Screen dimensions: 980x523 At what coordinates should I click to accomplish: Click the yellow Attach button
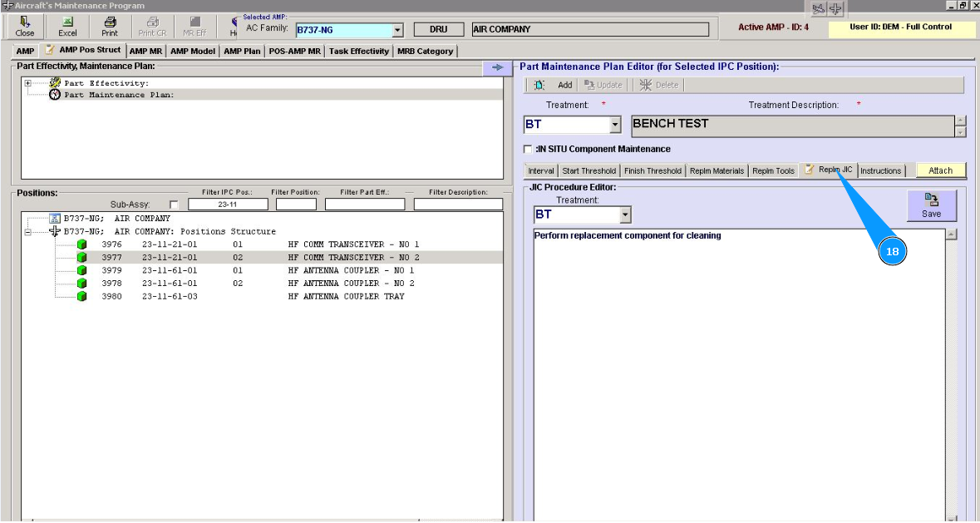click(940, 170)
